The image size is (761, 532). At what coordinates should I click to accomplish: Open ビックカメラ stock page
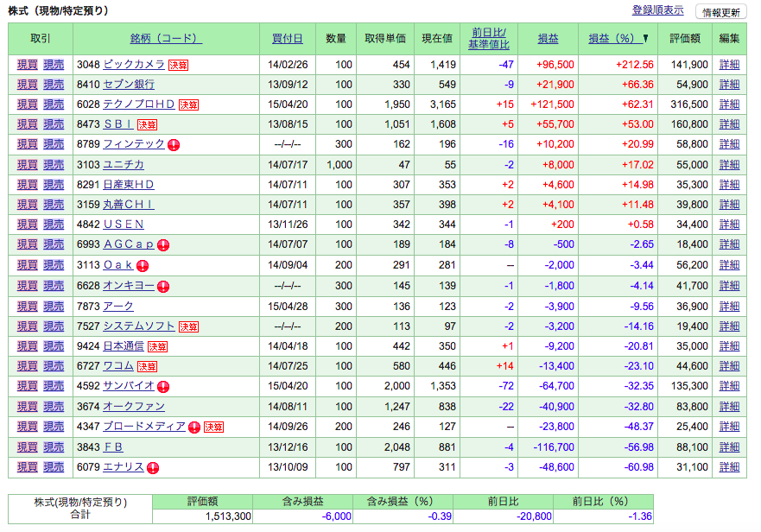click(x=134, y=65)
